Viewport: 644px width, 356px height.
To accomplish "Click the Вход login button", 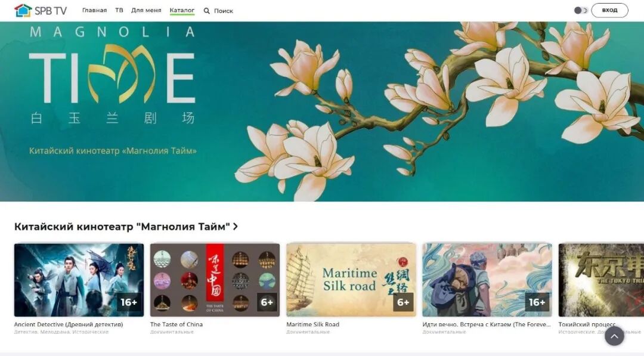I will [x=609, y=10].
